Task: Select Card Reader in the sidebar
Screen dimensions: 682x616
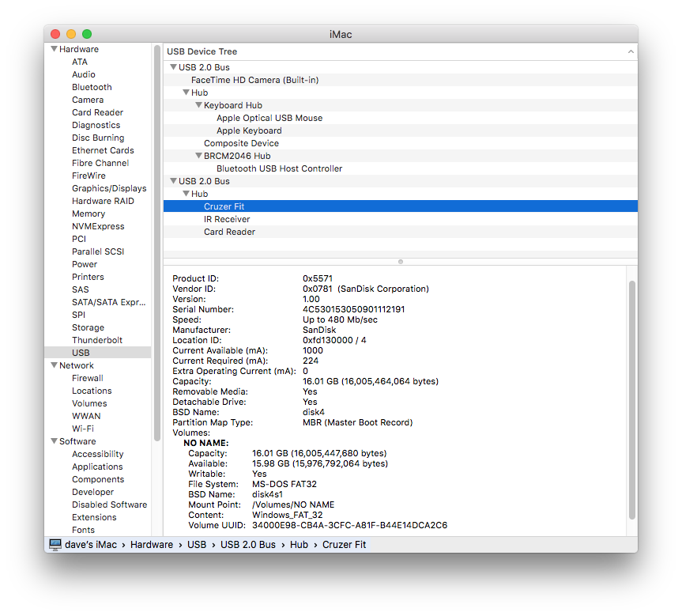Action: (x=97, y=112)
